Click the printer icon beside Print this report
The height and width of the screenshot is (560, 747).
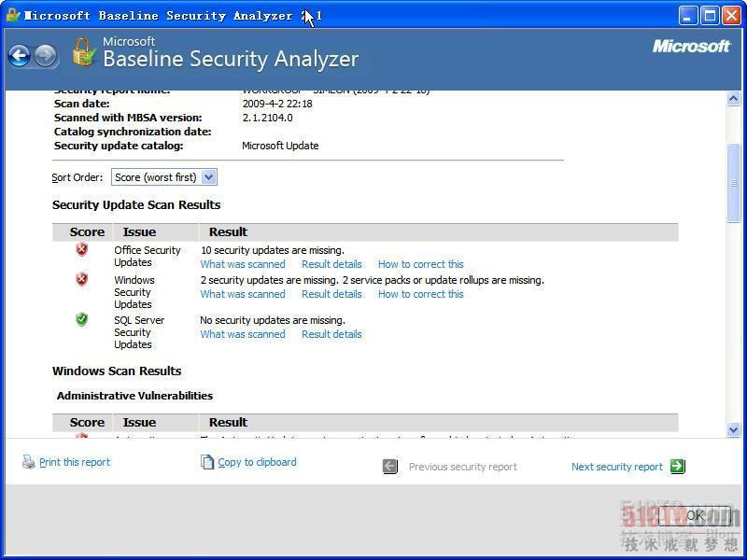(29, 461)
